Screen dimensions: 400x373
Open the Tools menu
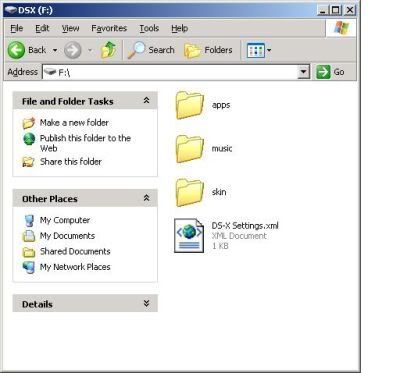(149, 28)
